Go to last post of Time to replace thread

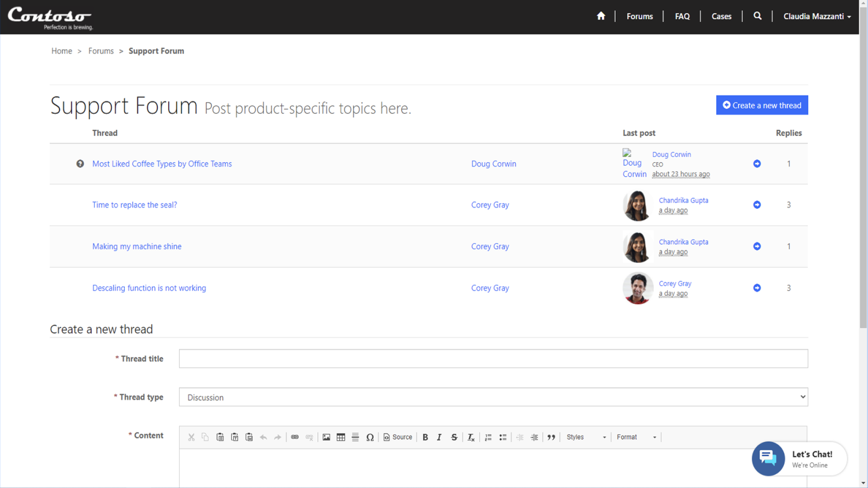(x=757, y=205)
